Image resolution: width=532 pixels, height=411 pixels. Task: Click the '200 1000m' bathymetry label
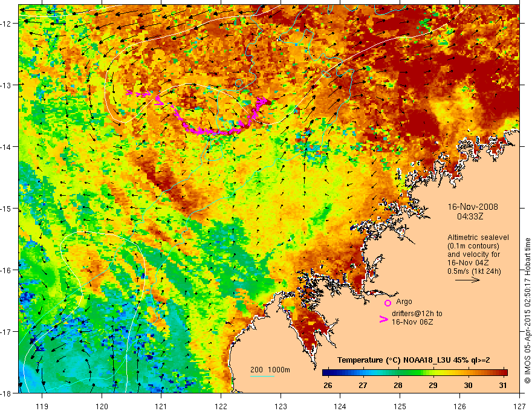pyautogui.click(x=270, y=370)
